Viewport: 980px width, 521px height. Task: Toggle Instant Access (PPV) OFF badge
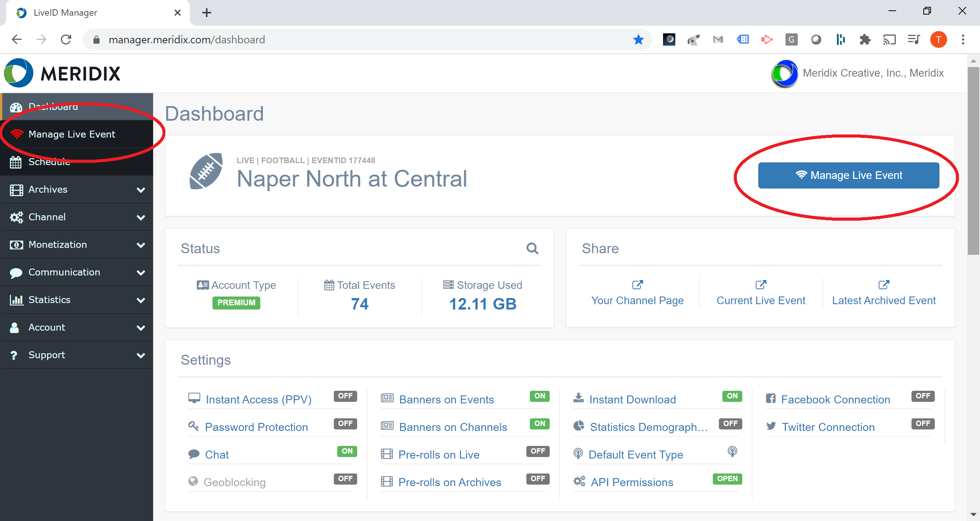tap(345, 396)
